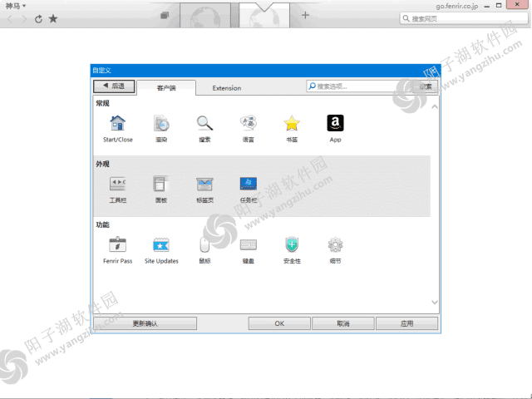532x399 pixels.
Task: Focus the 搜索选项 search field in dialog
Action: (x=359, y=86)
